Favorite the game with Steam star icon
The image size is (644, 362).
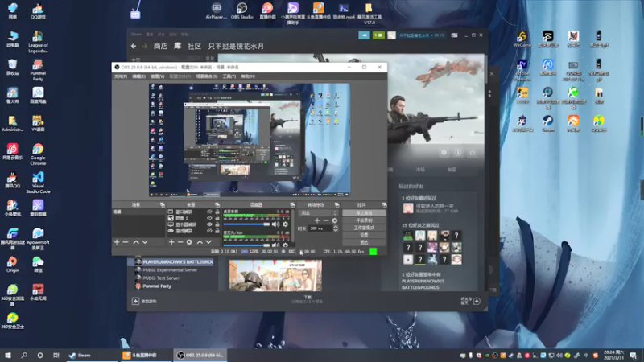[x=473, y=153]
